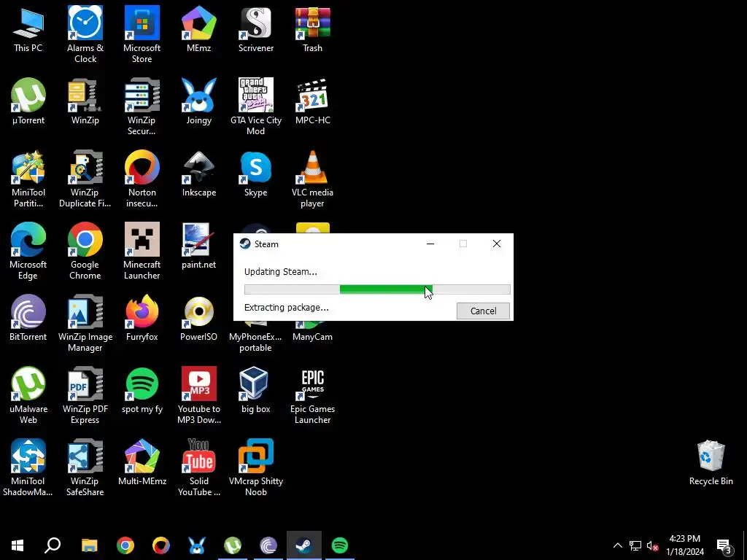Click the MEmz desktop icon

199,29
